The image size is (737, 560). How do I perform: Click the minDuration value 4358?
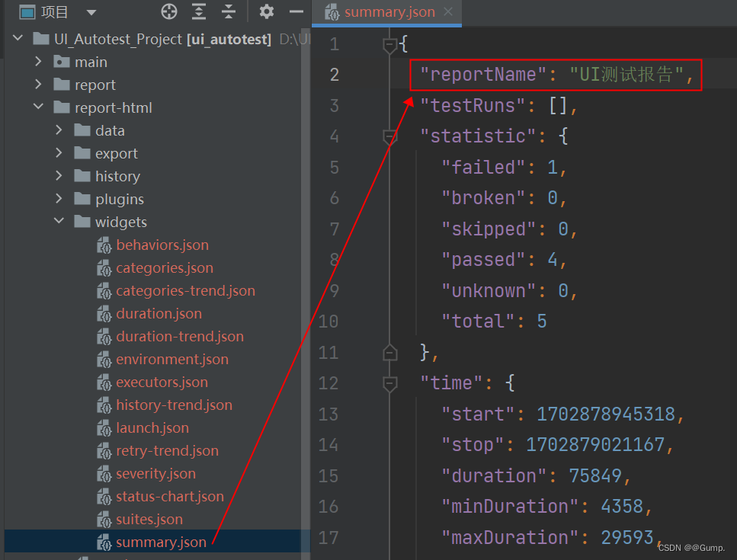pos(622,507)
